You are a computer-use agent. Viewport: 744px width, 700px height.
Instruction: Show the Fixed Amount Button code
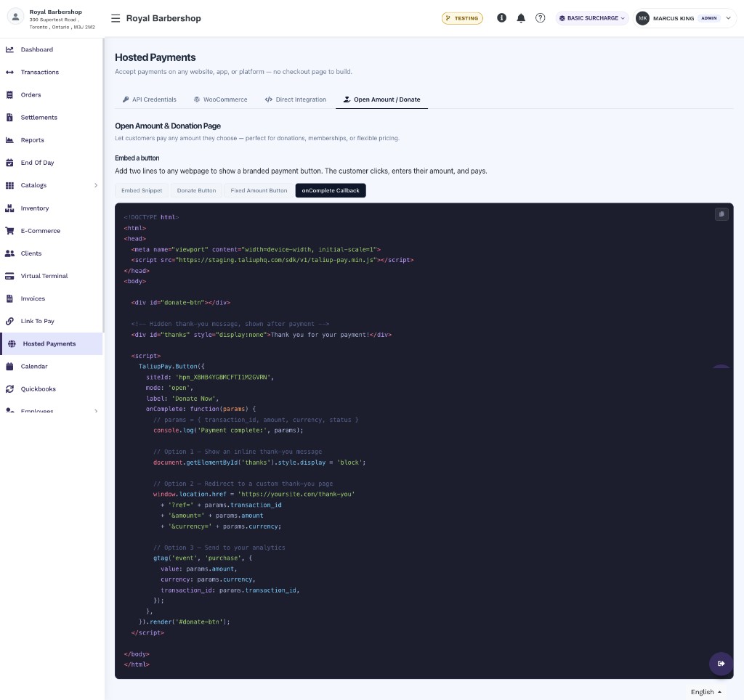(259, 191)
